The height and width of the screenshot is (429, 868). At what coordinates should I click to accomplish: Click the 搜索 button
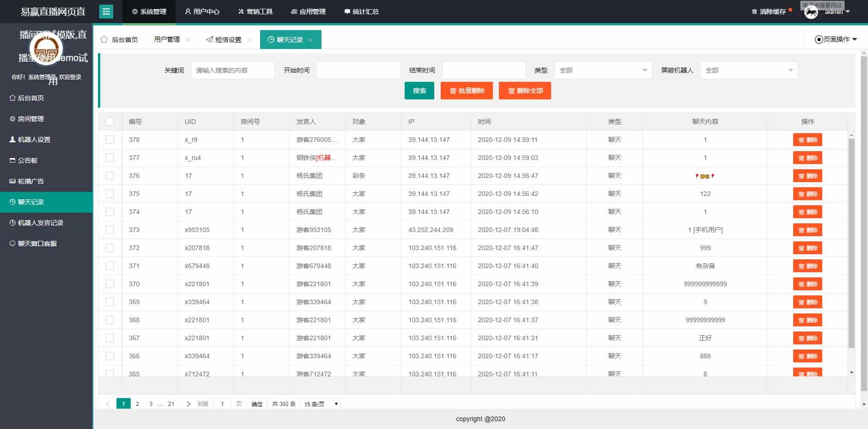click(419, 91)
